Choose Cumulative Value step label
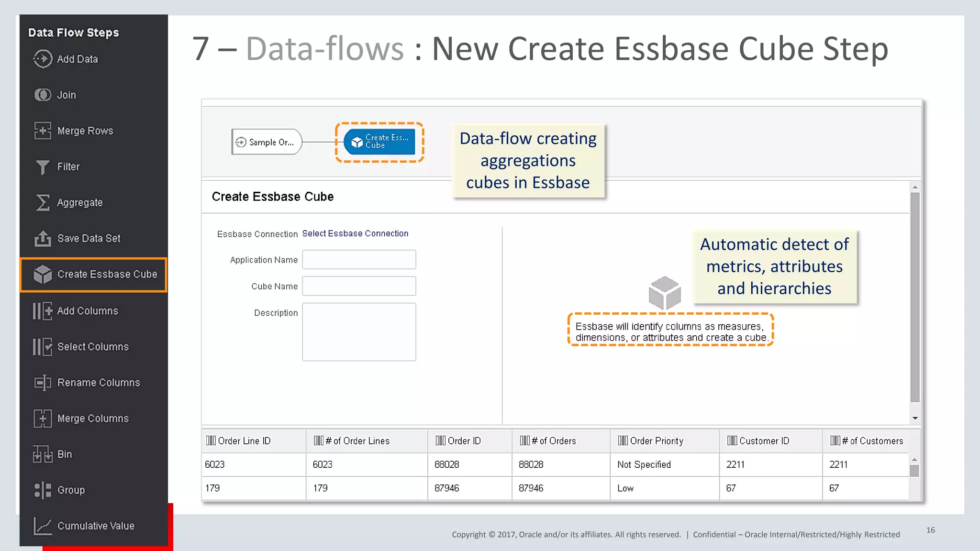The width and height of the screenshot is (980, 551). 96,526
